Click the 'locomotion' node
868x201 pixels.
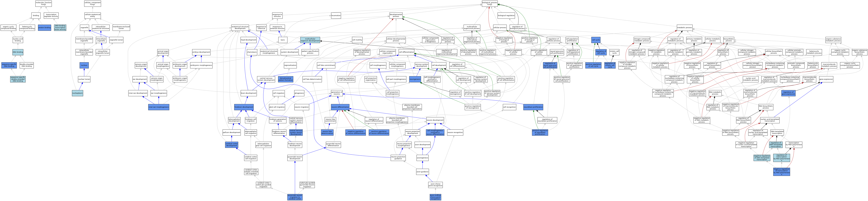pos(336,16)
